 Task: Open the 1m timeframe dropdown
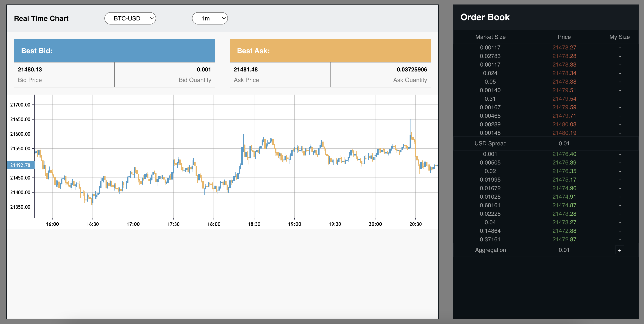[x=210, y=18]
